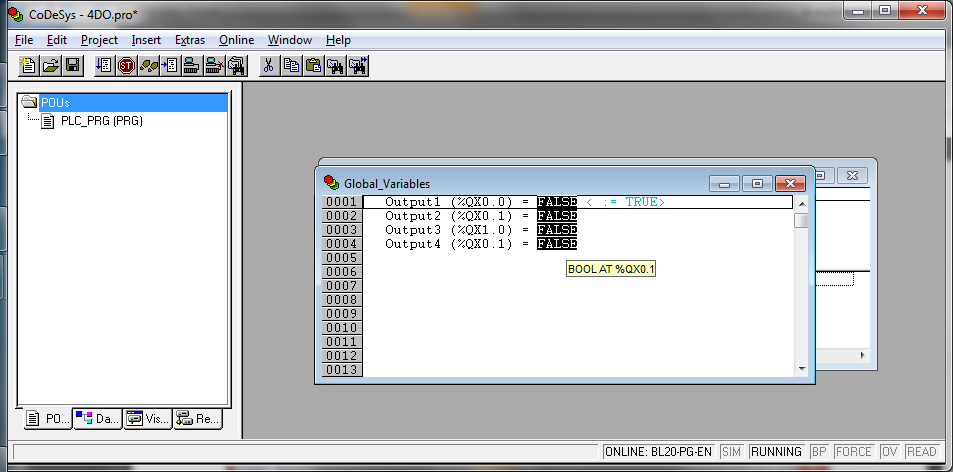953x472 pixels.
Task: Select the POUs folder in tree
Action: (55, 103)
